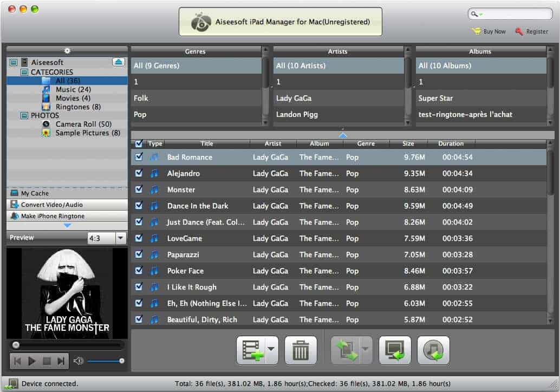560x392 pixels.
Task: Click the Play button in preview
Action: coord(32,361)
